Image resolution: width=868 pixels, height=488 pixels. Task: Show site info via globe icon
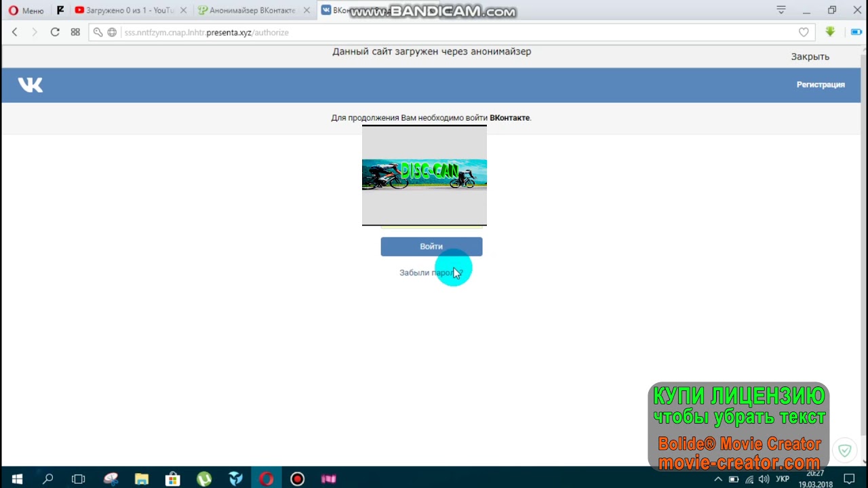coord(113,32)
